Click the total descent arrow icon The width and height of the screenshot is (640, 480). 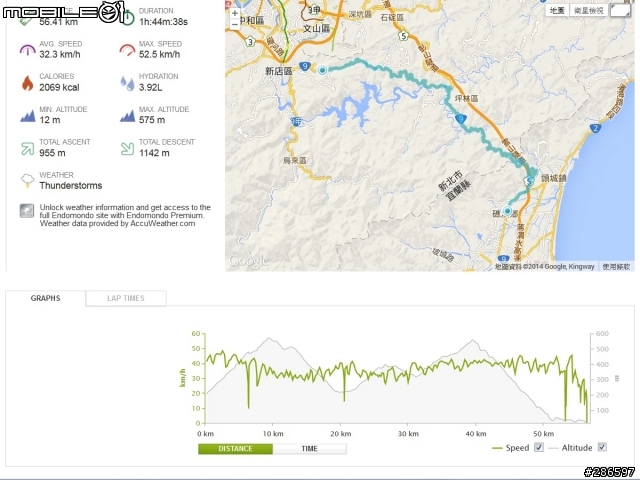click(x=127, y=148)
